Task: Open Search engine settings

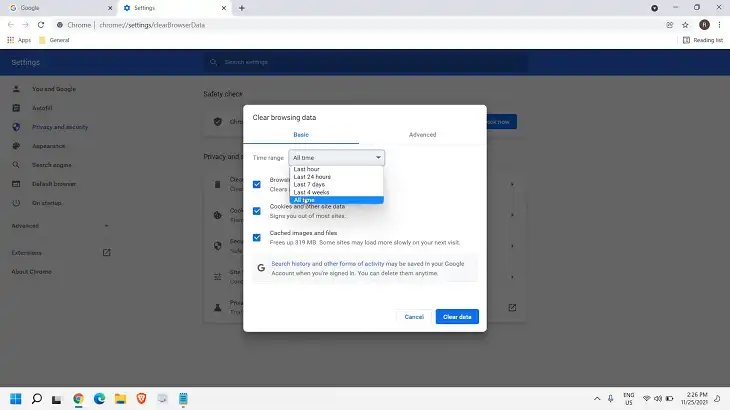Action: pyautogui.click(x=51, y=165)
